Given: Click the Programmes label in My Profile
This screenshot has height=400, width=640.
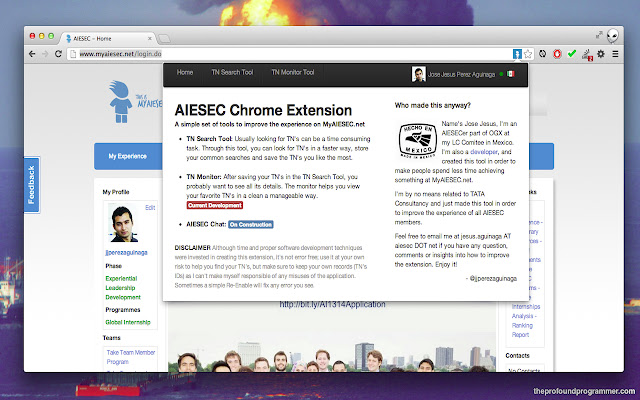Looking at the screenshot, I should (123, 310).
